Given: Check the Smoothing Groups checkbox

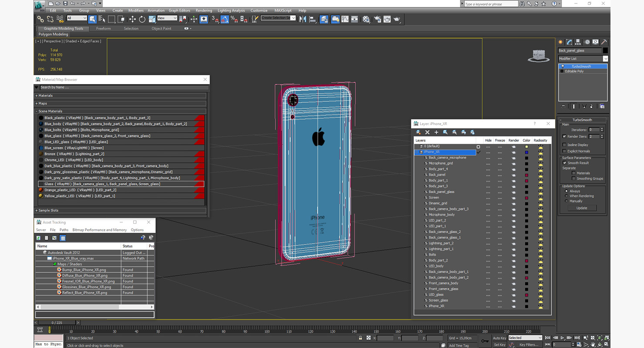Looking at the screenshot, I should point(574,178).
